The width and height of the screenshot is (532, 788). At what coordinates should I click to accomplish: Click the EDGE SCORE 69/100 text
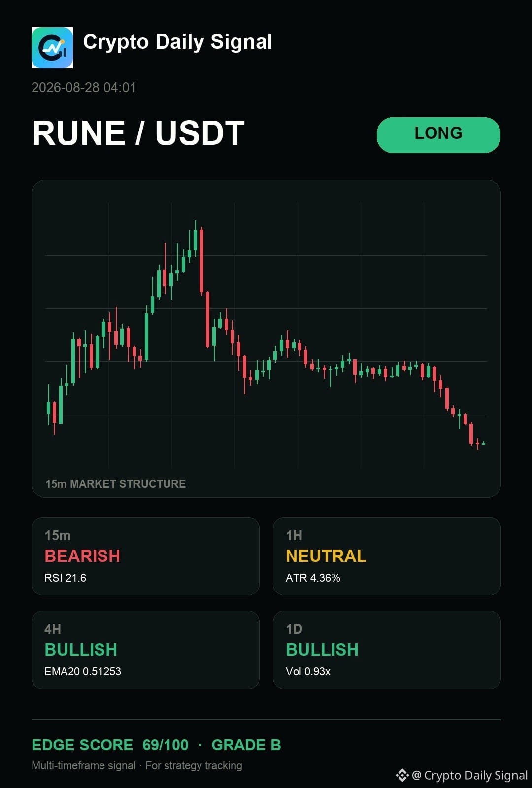click(110, 745)
